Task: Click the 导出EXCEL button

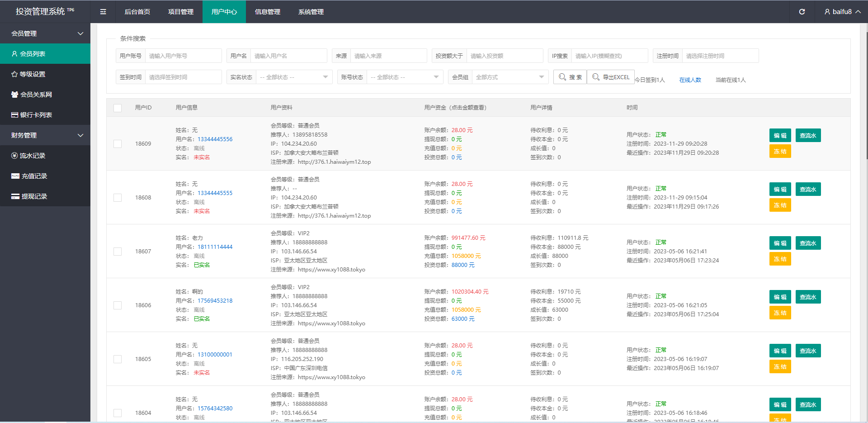Action: click(x=611, y=77)
